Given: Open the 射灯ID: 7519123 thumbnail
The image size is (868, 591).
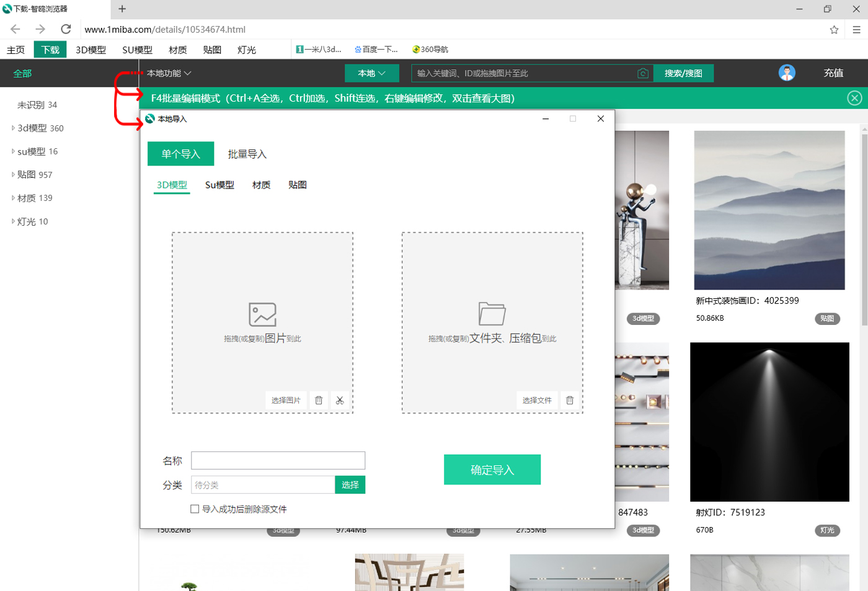Looking at the screenshot, I should (x=768, y=422).
